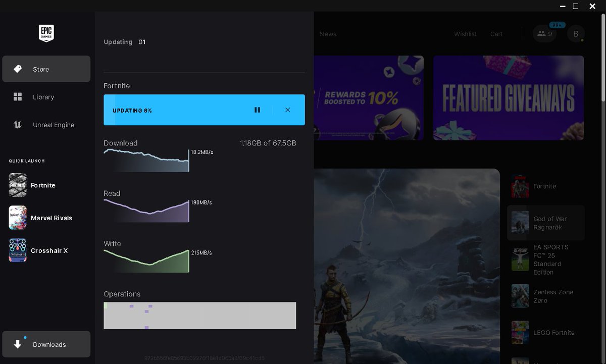The image size is (606, 364).
Task: Click the Fortnite Quick Launch thumbnail
Action: coord(18,185)
